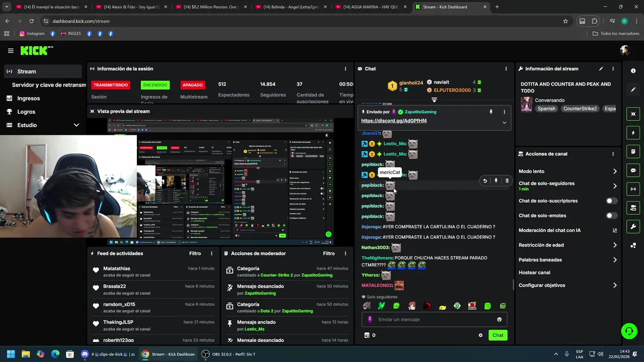
Task: Open the discord.gg/AdGPfHf4 link
Action: tap(393, 121)
